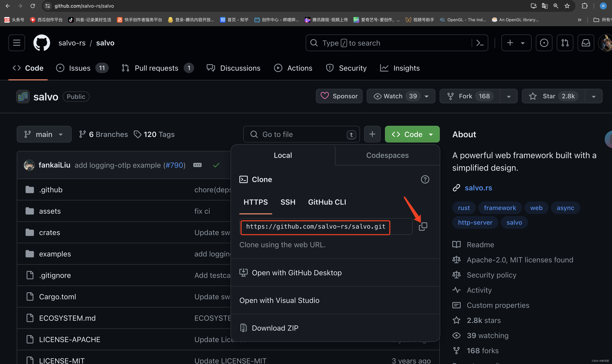
Task: Expand the Star lists dropdown arrow
Action: pos(594,96)
